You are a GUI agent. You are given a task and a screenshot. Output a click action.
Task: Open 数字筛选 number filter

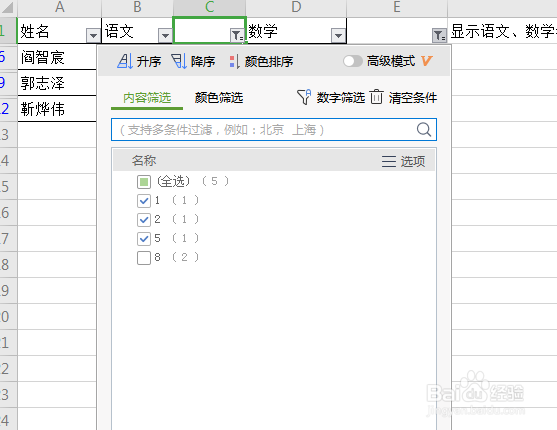coord(331,97)
